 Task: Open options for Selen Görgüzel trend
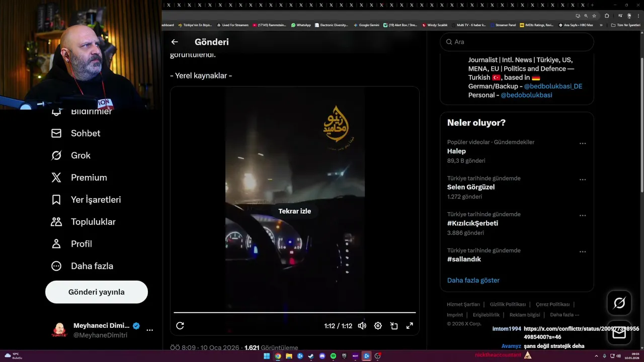click(583, 179)
